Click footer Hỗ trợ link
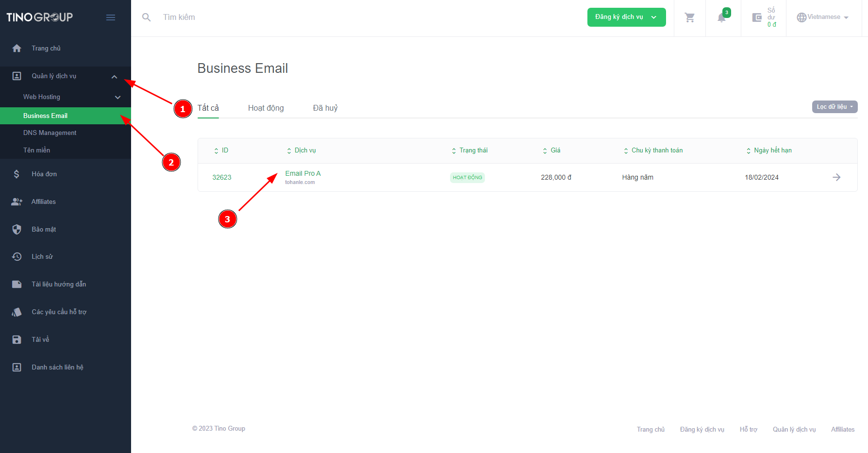This screenshot has height=453, width=868. [749, 430]
